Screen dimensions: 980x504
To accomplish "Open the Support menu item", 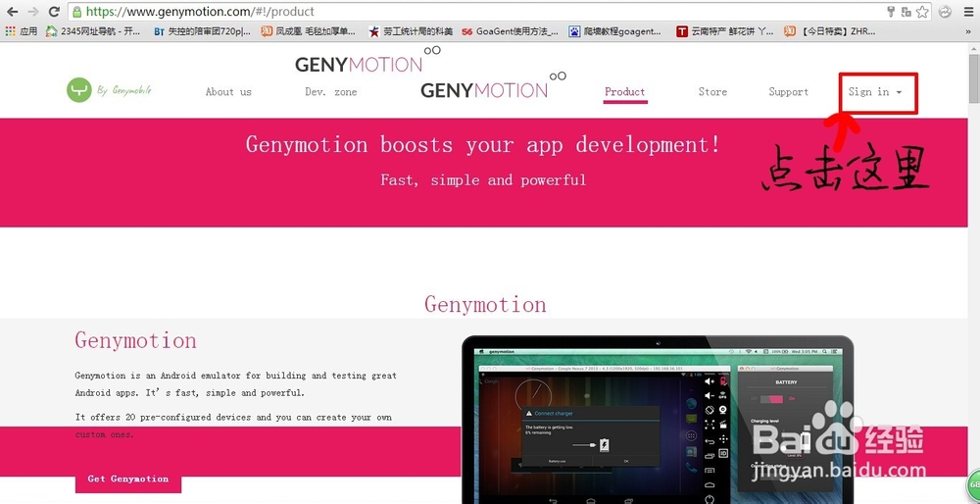I will coord(789,92).
